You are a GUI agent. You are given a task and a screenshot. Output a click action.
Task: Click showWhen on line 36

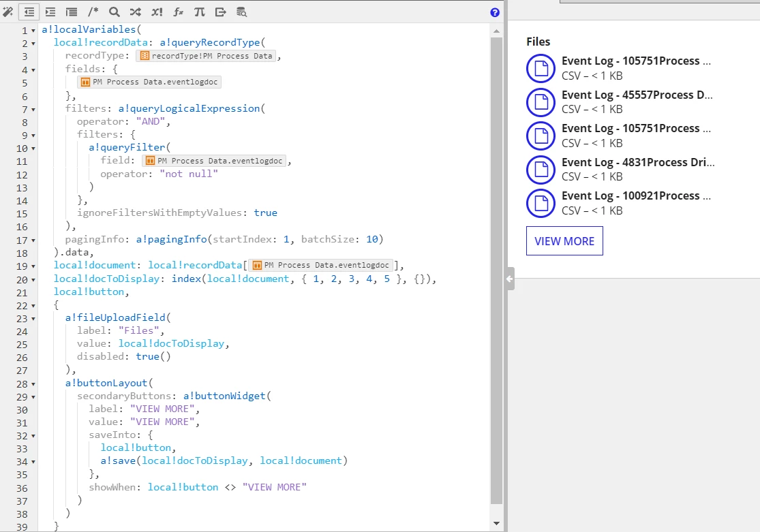pyautogui.click(x=112, y=487)
